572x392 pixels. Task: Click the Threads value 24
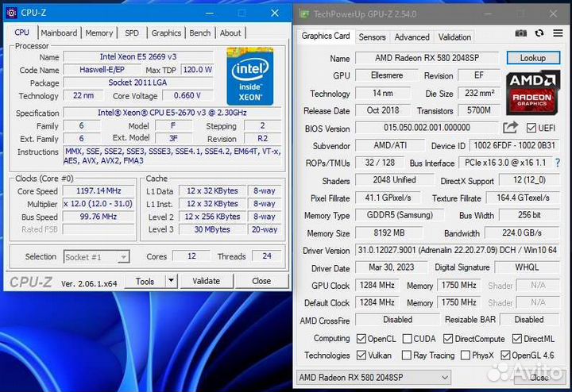[267, 256]
